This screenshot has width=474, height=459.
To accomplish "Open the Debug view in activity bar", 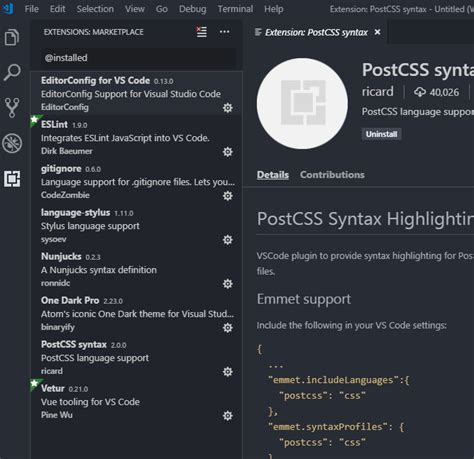I will coord(12,143).
